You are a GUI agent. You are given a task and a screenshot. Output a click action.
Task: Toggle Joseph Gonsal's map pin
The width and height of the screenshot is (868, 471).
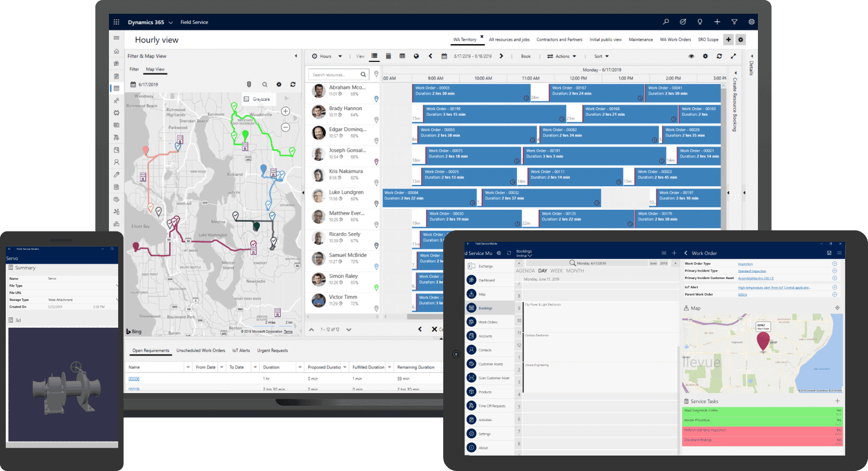point(376,162)
